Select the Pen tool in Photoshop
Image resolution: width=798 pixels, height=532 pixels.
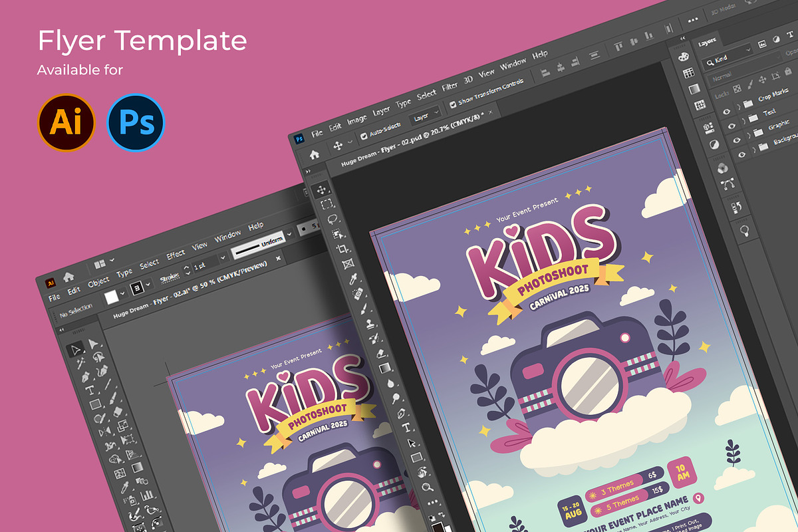tap(402, 413)
